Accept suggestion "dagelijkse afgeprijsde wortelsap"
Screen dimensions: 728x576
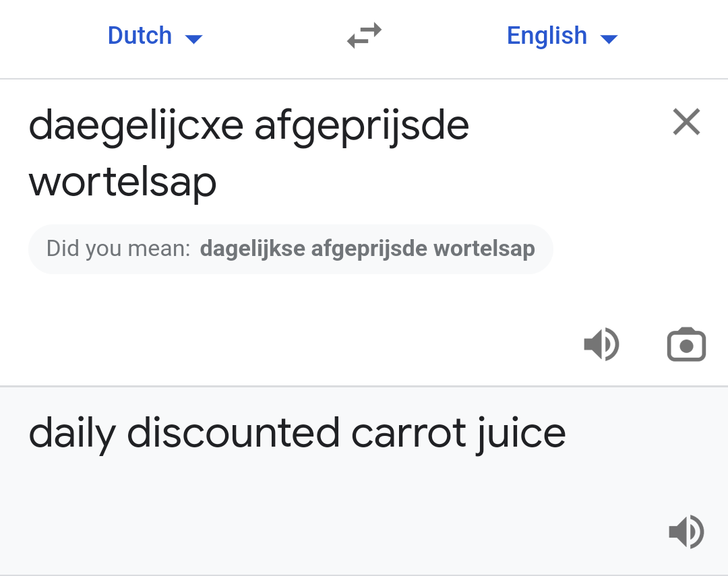pyautogui.click(x=367, y=249)
